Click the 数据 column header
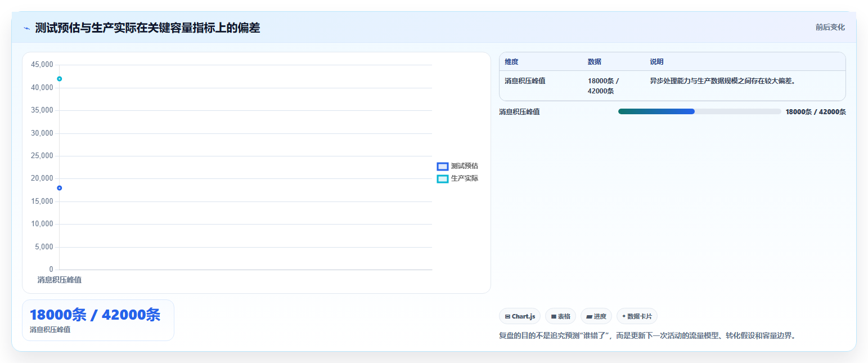Viewport: 868px width, 363px height. [595, 62]
